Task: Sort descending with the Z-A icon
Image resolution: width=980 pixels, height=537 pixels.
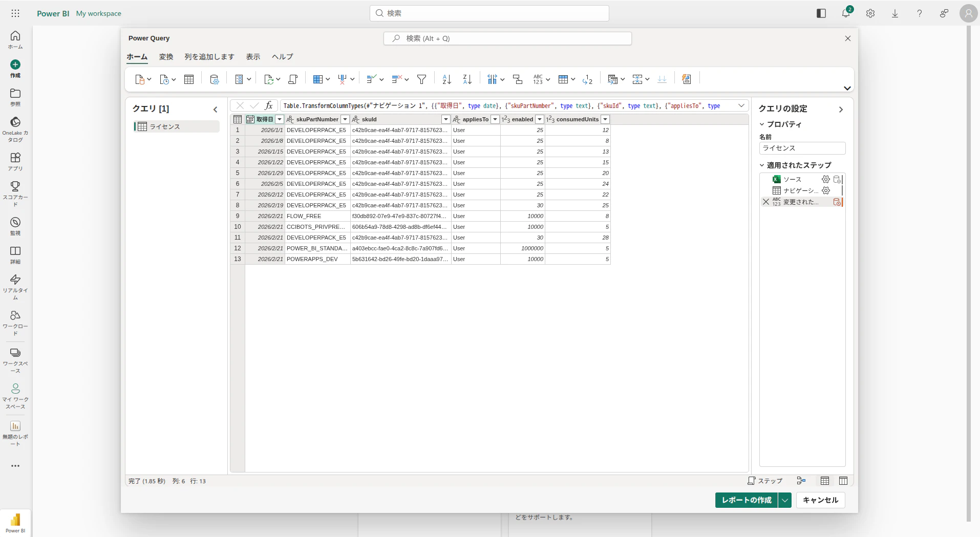Action: (467, 79)
